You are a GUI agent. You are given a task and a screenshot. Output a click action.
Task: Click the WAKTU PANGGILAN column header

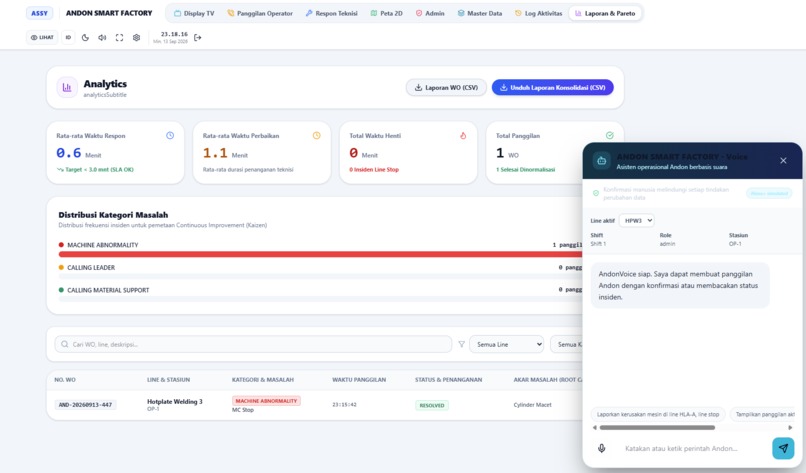coord(359,379)
